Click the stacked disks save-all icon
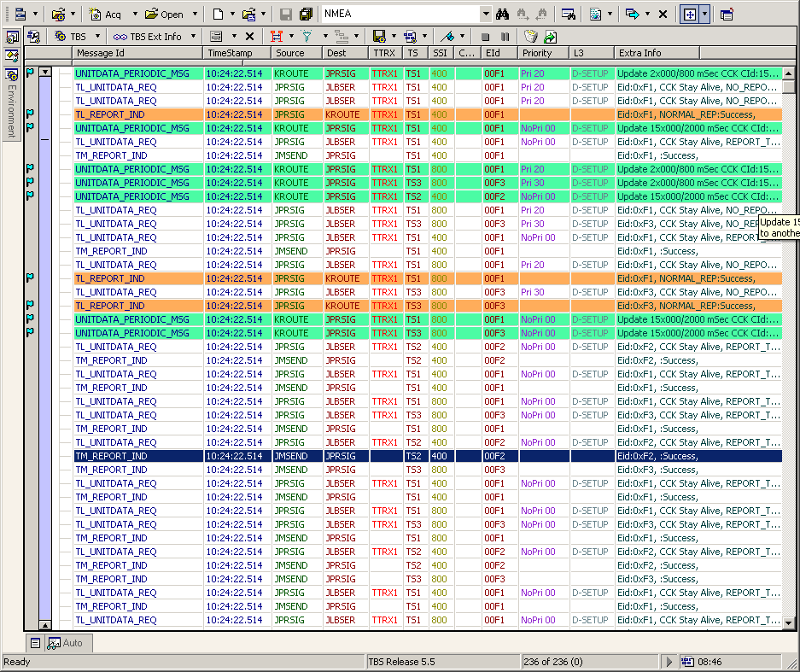This screenshot has width=800, height=672. pyautogui.click(x=307, y=14)
